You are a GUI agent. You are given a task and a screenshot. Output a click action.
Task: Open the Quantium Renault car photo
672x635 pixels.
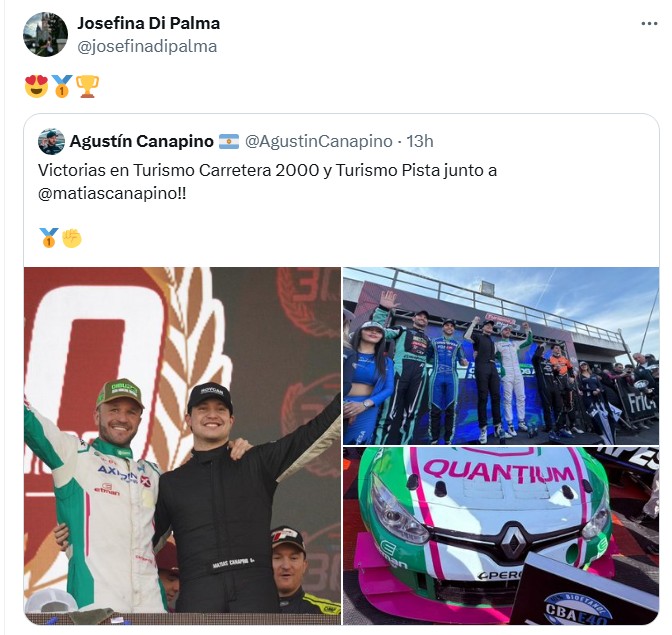501,536
